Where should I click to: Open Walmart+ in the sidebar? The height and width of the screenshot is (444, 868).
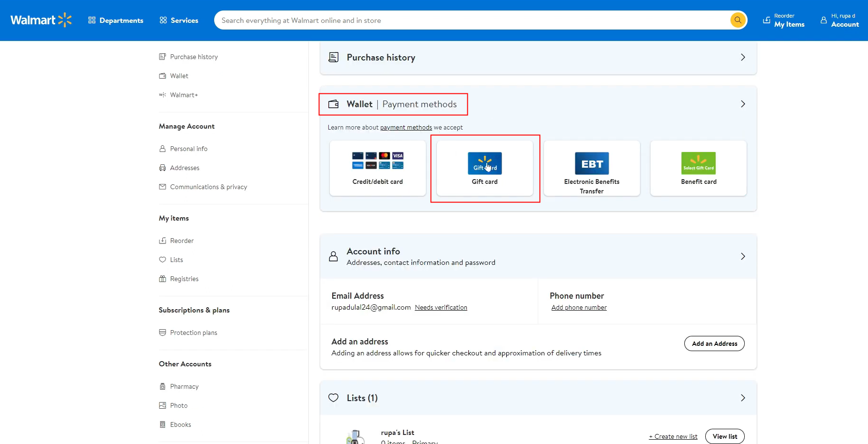(x=184, y=95)
